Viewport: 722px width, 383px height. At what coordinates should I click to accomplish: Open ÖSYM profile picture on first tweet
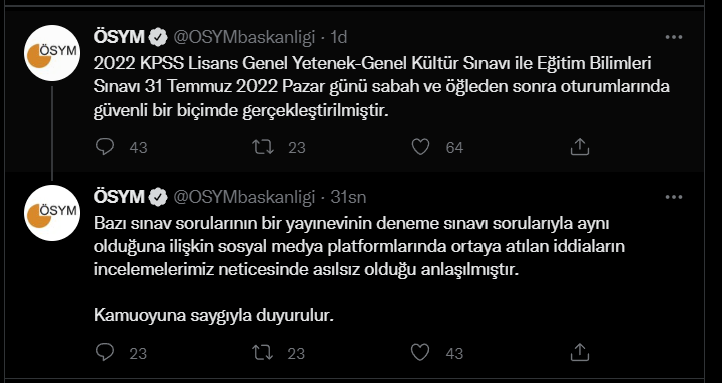tap(52, 53)
